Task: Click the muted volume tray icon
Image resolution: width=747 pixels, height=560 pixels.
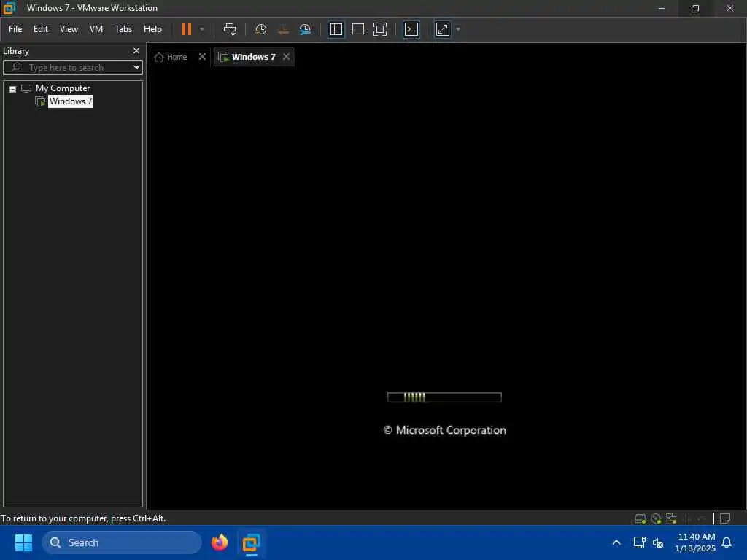Action: (x=658, y=542)
